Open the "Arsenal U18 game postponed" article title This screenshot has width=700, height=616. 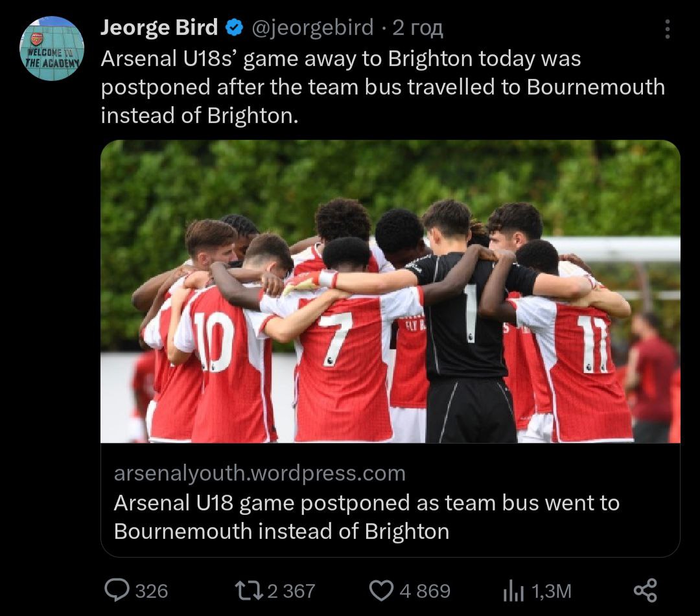tap(366, 517)
